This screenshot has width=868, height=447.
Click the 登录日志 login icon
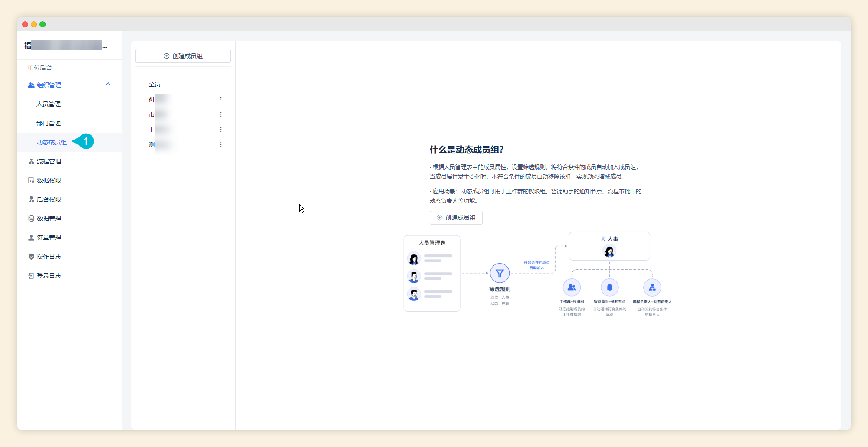coord(31,276)
